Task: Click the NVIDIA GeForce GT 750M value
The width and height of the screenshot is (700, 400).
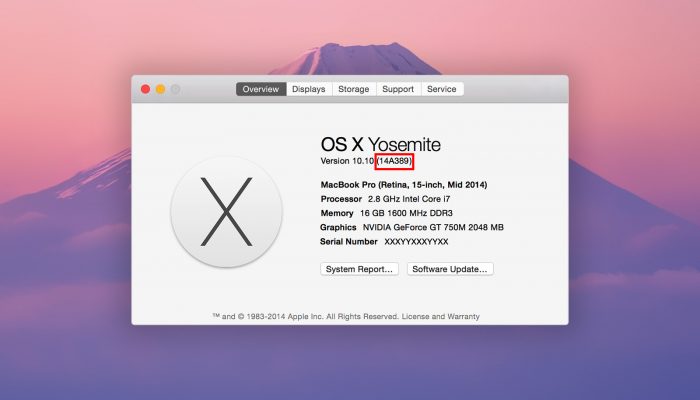Action: click(433, 227)
